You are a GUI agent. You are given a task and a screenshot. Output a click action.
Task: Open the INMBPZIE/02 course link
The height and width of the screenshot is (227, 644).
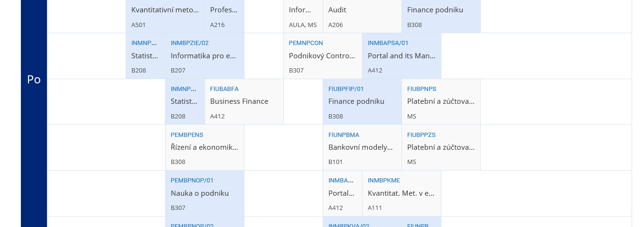point(190,43)
